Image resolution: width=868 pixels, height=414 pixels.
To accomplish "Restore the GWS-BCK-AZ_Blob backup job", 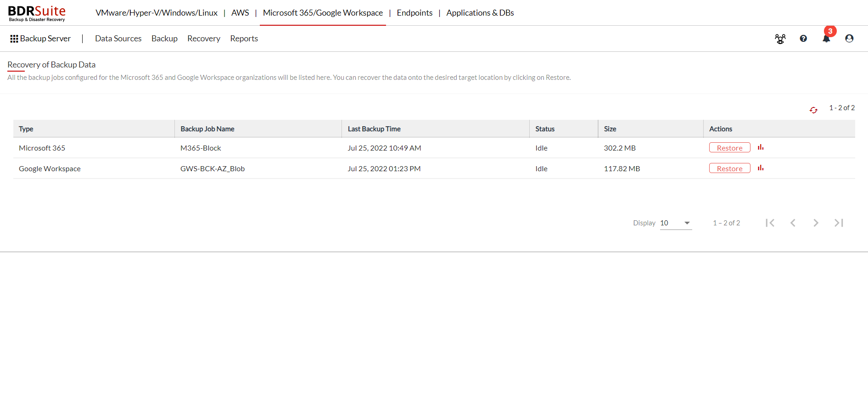I will pos(729,168).
